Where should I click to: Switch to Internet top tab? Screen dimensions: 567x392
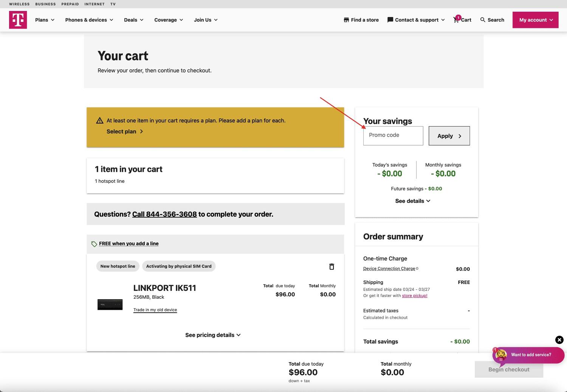point(94,4)
